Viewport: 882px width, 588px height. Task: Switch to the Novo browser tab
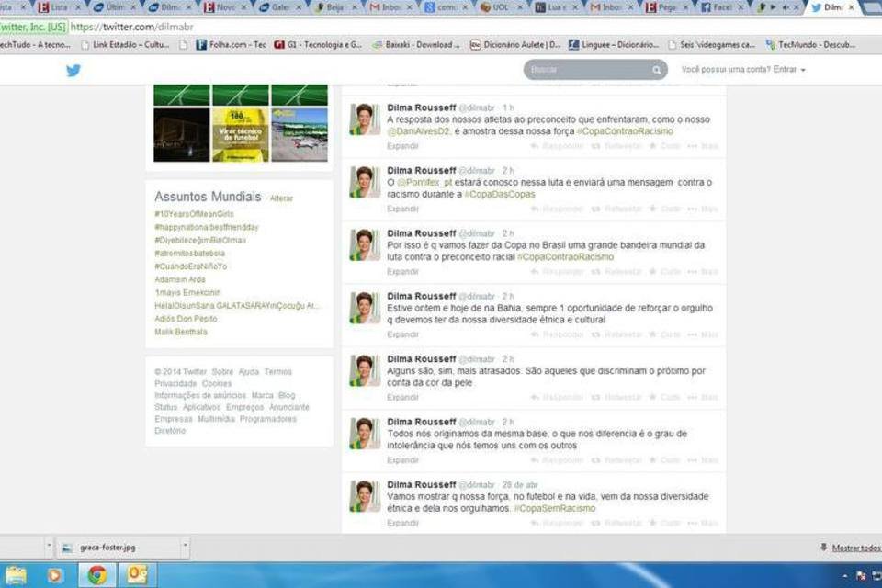[226, 7]
